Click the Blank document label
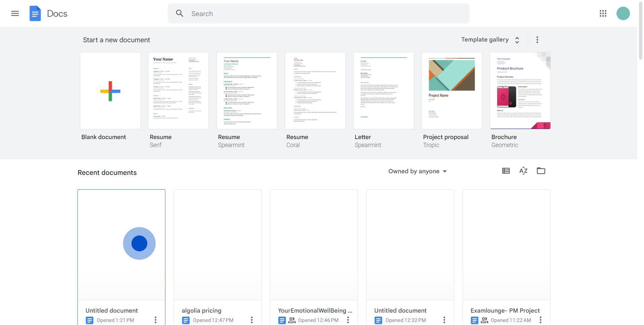 tap(104, 137)
